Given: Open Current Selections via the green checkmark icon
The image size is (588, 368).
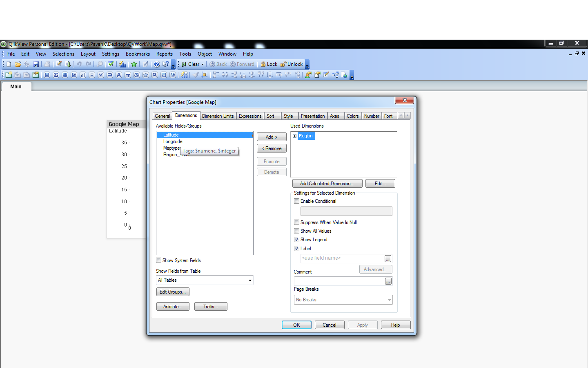Looking at the screenshot, I should pyautogui.click(x=110, y=64).
